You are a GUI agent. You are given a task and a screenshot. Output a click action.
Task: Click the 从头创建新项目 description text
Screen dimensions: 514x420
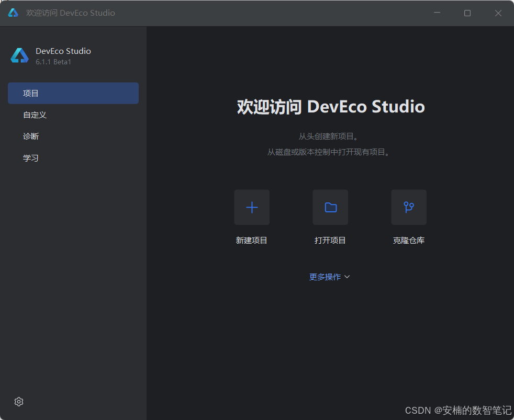tap(329, 137)
